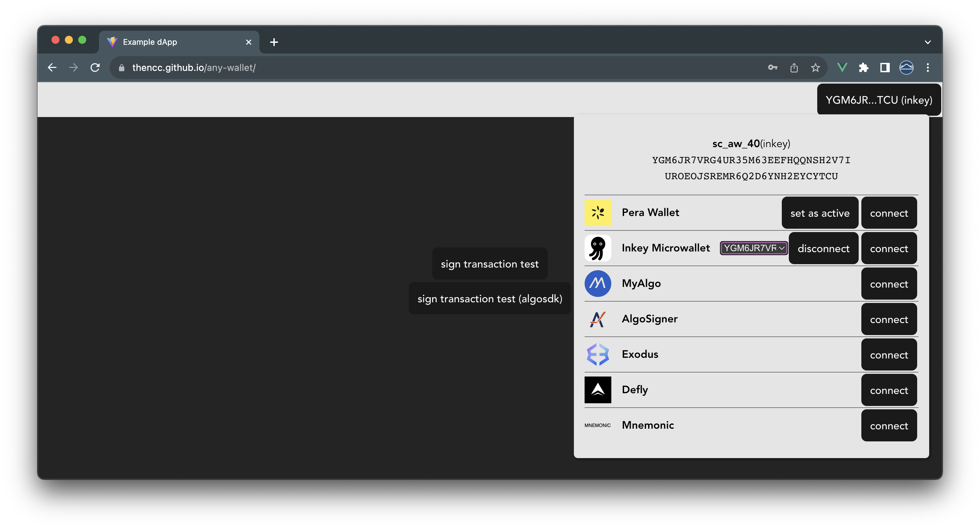The width and height of the screenshot is (980, 529).
Task: Click the MyAlgo logo icon
Action: coord(598,284)
